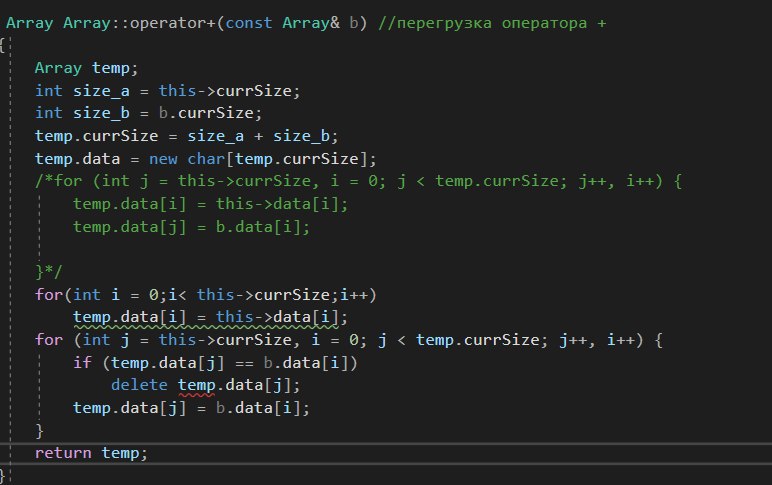Click the 'const' keyword in the signature
The image size is (772, 485).
tap(249, 23)
